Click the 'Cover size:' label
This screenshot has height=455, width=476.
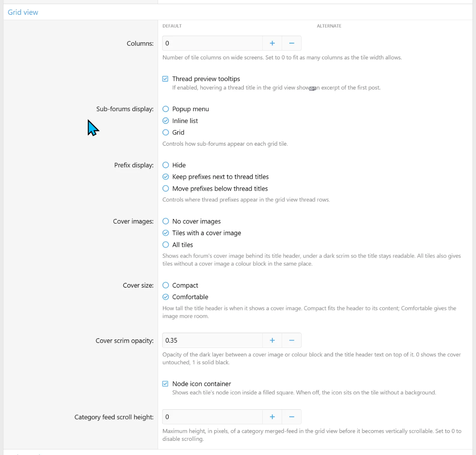[x=138, y=285]
